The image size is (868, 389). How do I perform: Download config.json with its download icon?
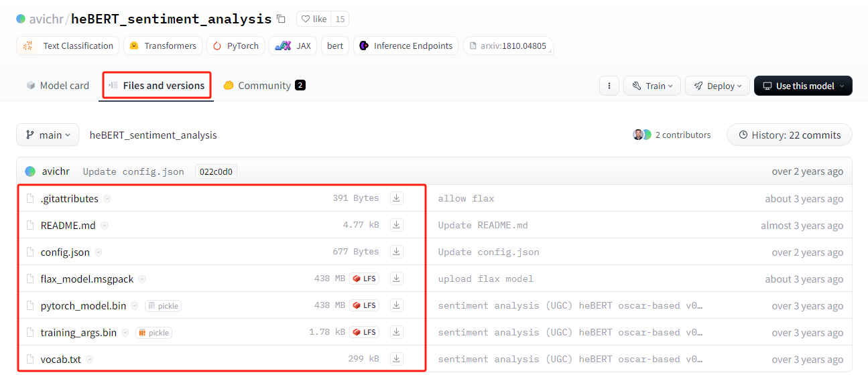[x=397, y=252]
